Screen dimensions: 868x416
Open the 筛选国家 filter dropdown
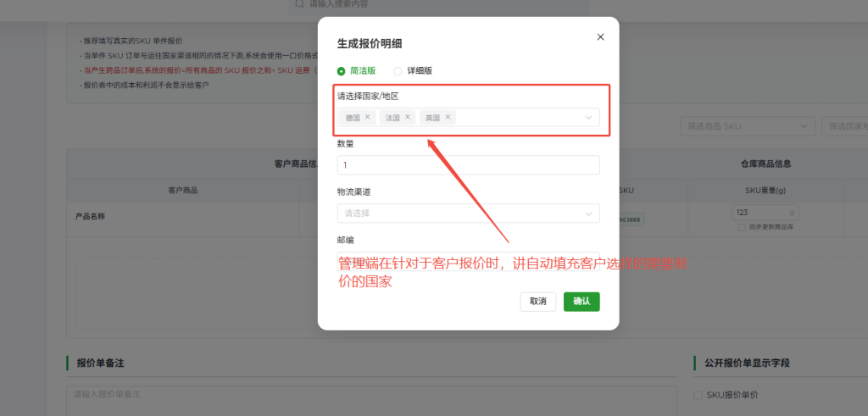coord(844,126)
